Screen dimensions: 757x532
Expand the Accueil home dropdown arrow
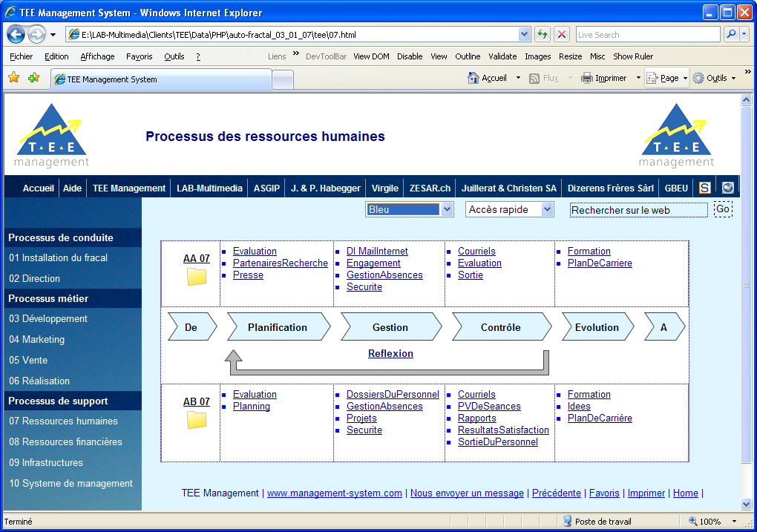coord(518,78)
